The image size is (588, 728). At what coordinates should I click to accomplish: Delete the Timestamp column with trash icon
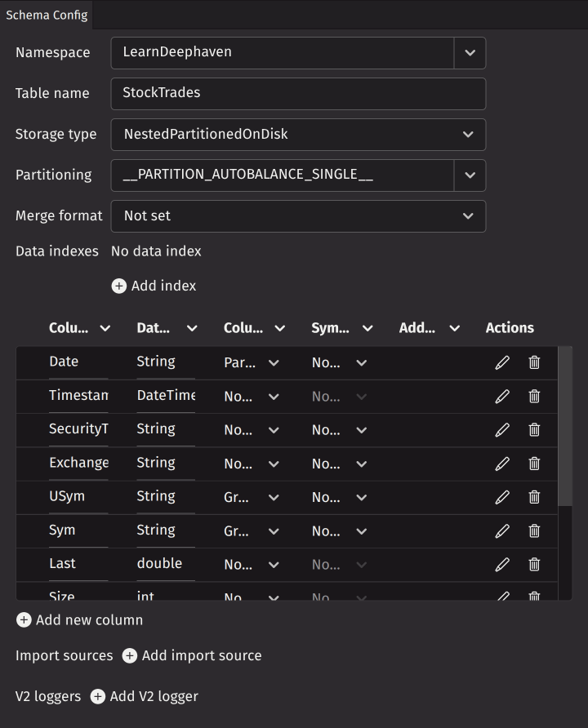(x=534, y=396)
